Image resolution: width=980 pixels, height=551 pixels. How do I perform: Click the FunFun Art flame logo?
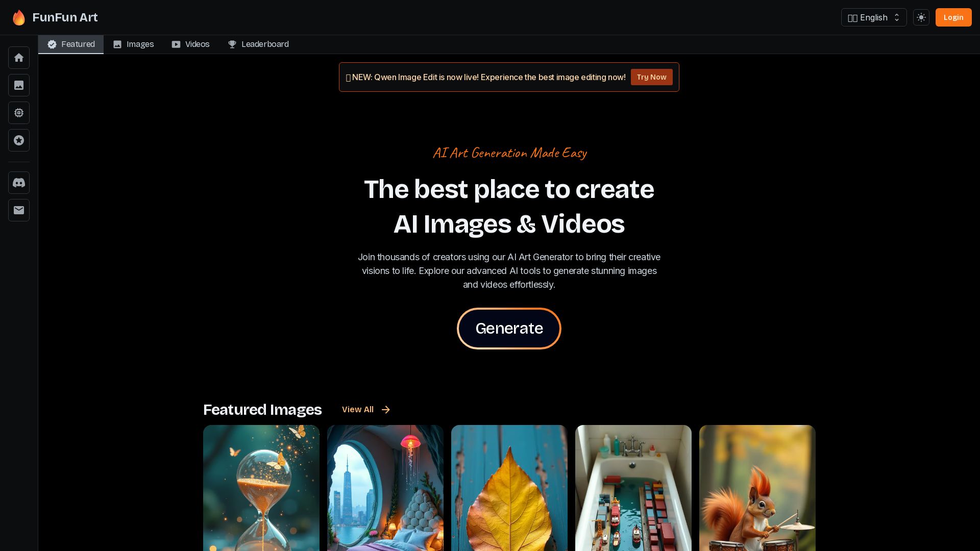click(19, 17)
